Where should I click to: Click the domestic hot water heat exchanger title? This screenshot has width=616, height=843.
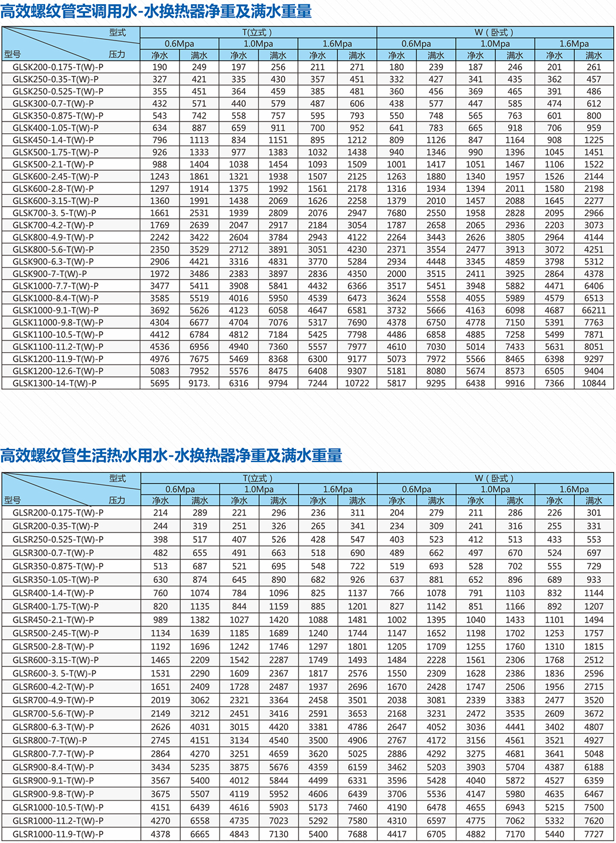(x=171, y=456)
